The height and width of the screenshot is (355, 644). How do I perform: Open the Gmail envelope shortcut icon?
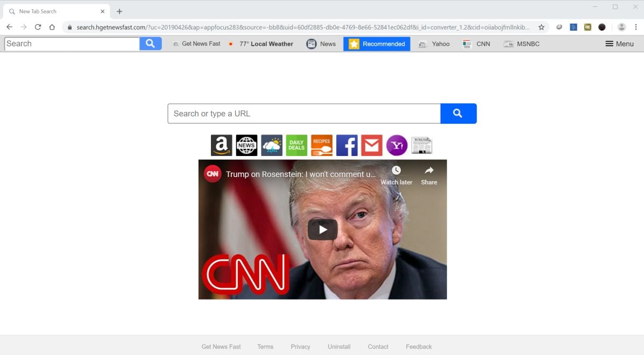(x=372, y=145)
